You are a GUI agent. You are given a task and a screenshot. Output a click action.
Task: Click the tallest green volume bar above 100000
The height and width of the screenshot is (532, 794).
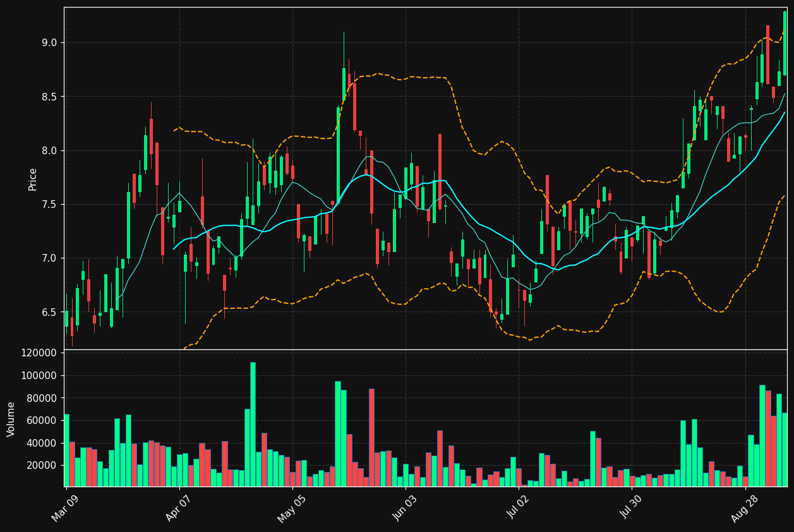(253, 424)
